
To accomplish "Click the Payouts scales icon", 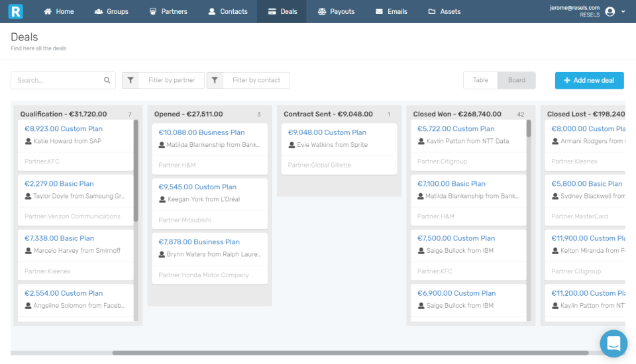I will tap(322, 11).
